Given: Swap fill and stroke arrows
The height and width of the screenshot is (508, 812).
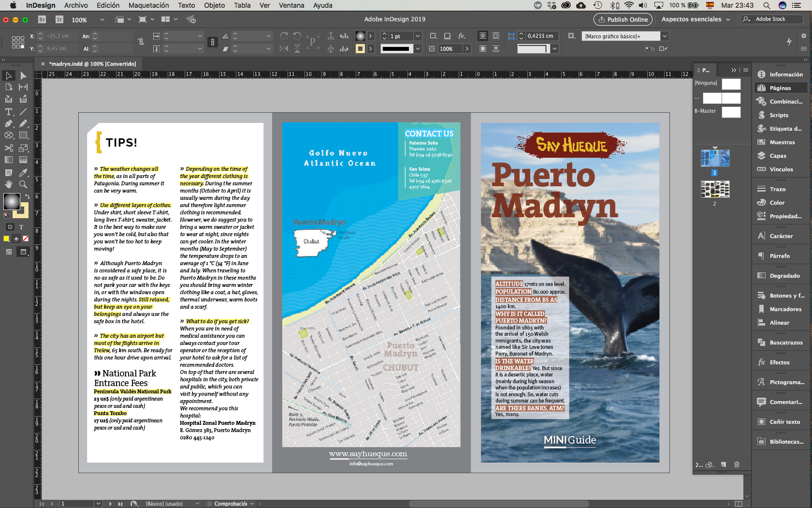Looking at the screenshot, I should click(x=27, y=196).
